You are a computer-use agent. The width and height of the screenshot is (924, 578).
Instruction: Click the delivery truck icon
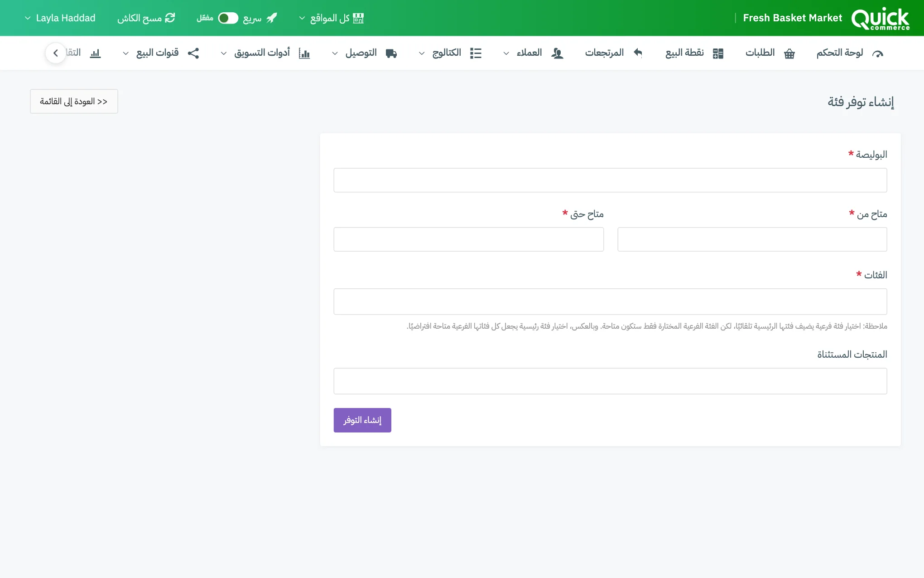click(x=391, y=53)
